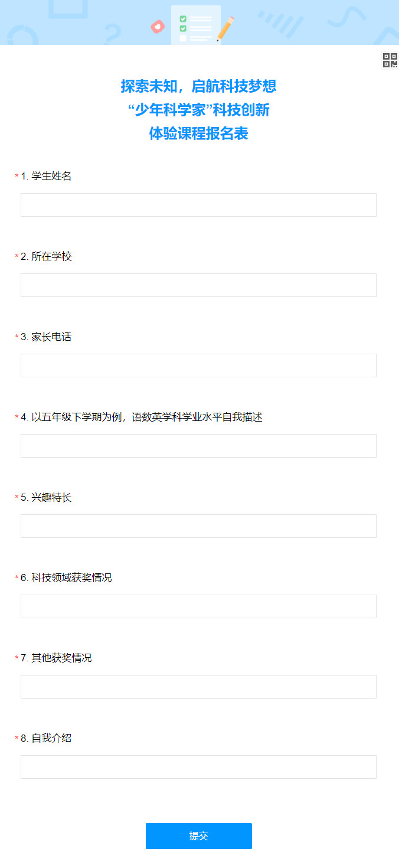Click the 1. 学生姓名 question label
399x868 pixels.
pyautogui.click(x=46, y=176)
